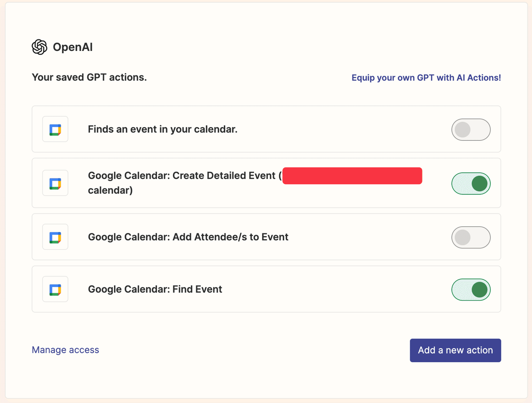
Task: Click the Add Attendee/s row calendar icon
Action: [55, 237]
